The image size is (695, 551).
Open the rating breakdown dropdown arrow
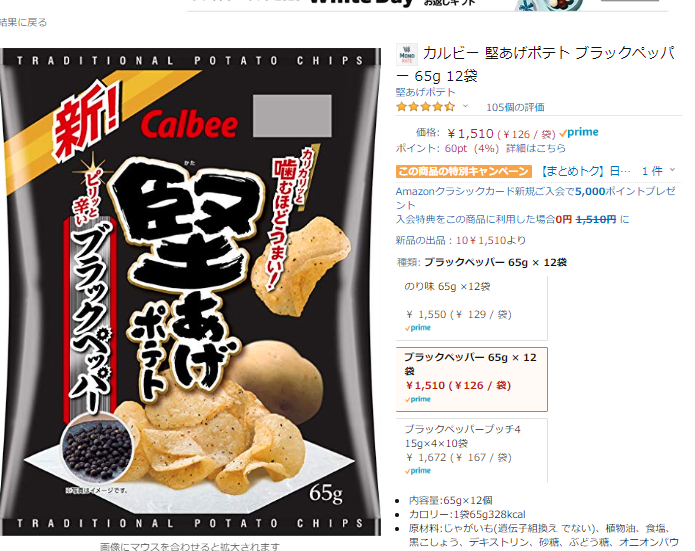coord(465,106)
